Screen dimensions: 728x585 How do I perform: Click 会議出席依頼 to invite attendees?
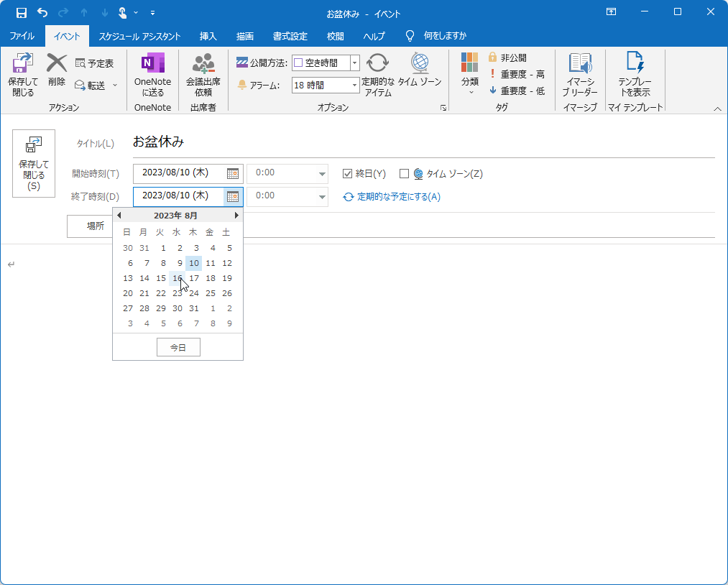click(203, 74)
